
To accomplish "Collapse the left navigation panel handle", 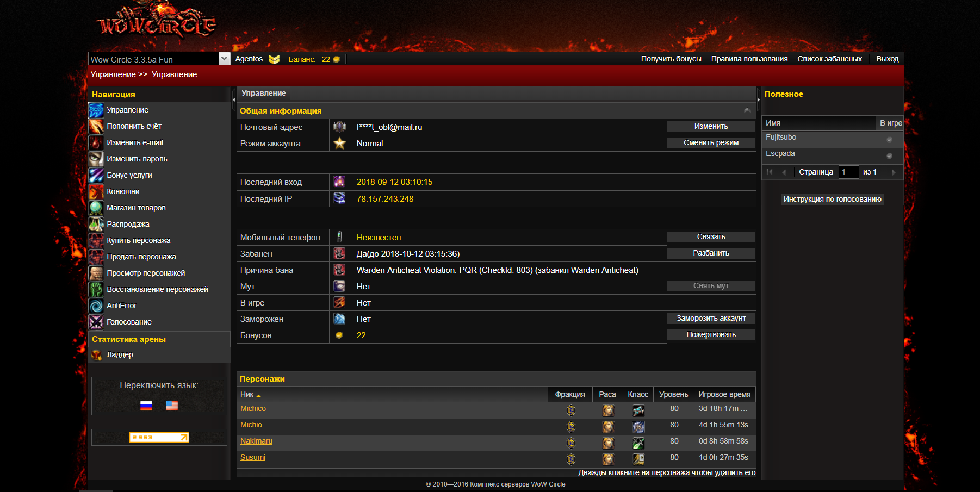I will click(x=234, y=99).
